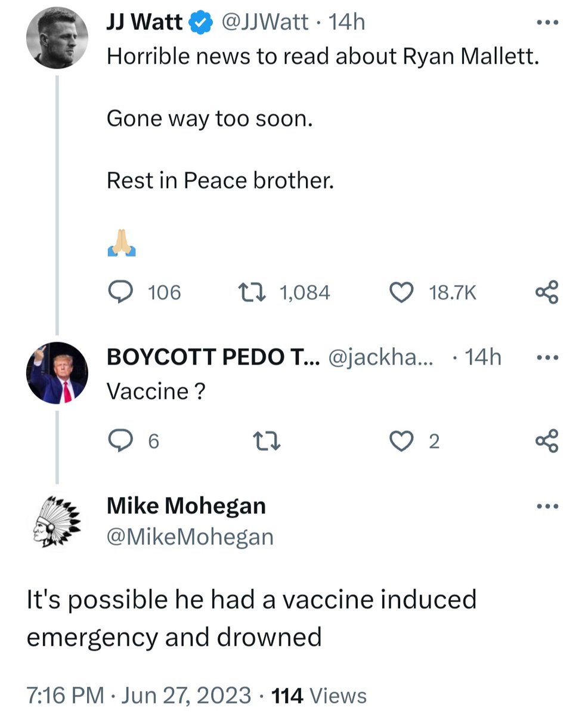Open the 7:16 PM · Jun 27, 2023 timestamp
Screen dimensions: 588x716
click(x=138, y=695)
